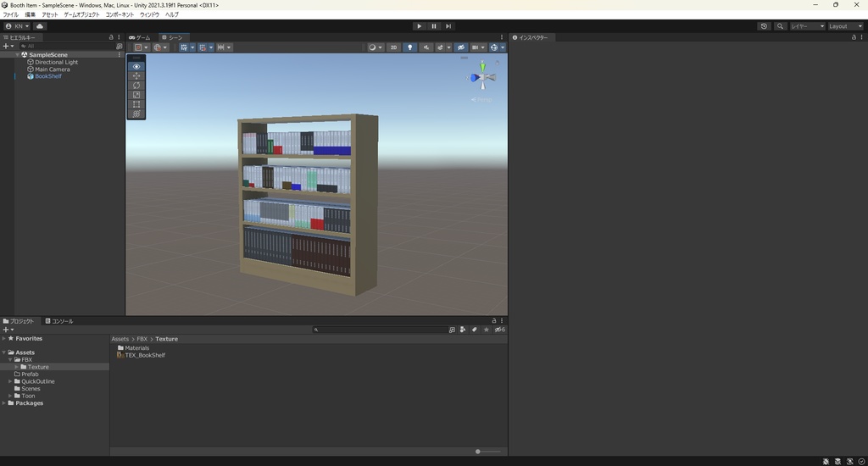Open gizmos dropdown arrow

tap(503, 47)
